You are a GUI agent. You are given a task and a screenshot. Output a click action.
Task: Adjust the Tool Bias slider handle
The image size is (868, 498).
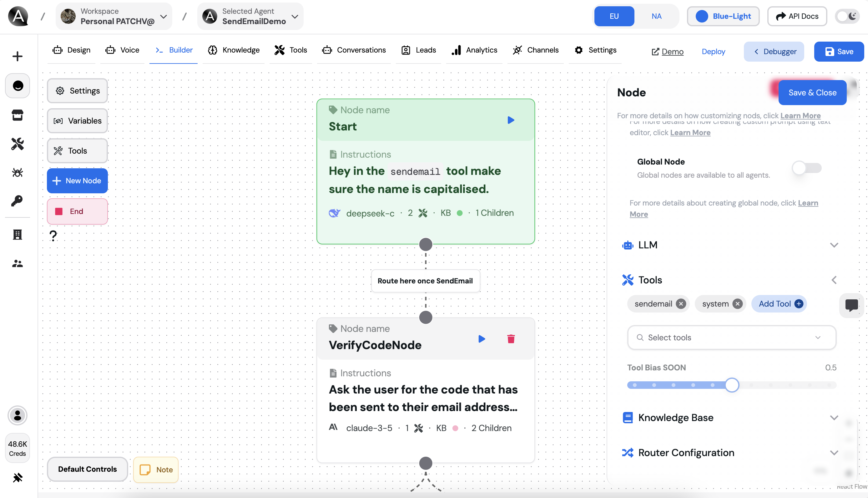732,385
